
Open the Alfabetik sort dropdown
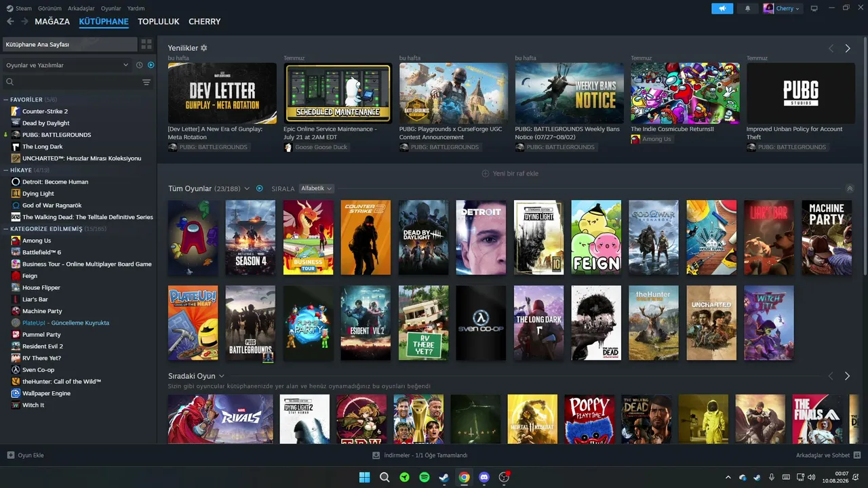point(317,188)
